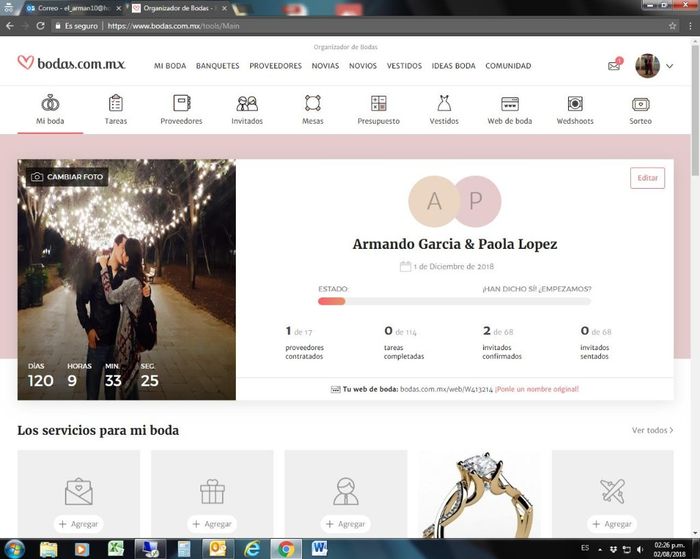700x559 pixels.
Task: Open the PROVEEDORES menu
Action: pyautogui.click(x=275, y=66)
